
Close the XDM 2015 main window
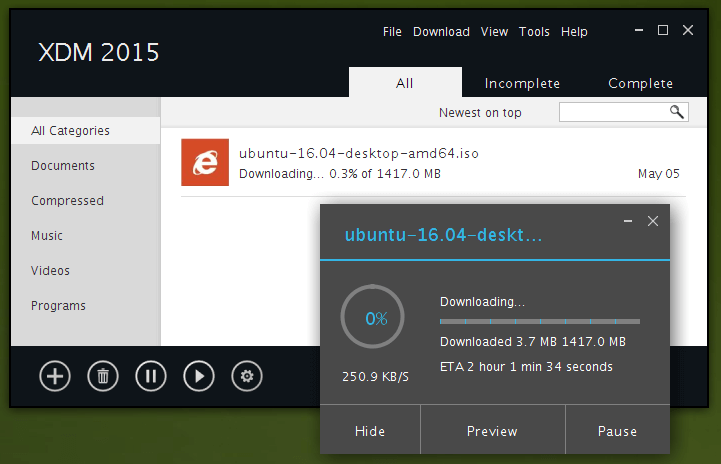tap(688, 30)
